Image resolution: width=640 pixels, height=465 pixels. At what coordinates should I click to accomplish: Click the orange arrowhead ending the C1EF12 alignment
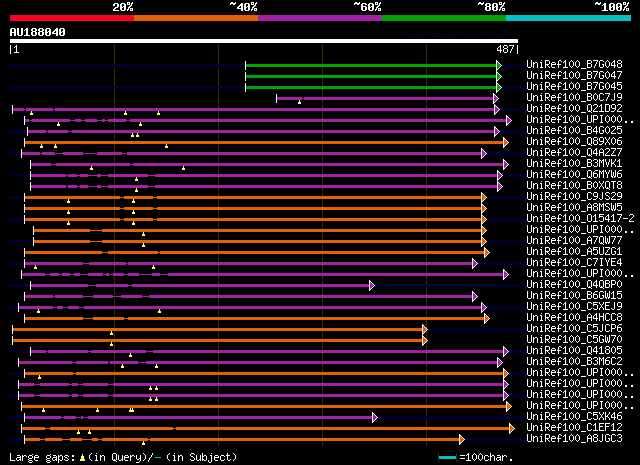point(512,429)
